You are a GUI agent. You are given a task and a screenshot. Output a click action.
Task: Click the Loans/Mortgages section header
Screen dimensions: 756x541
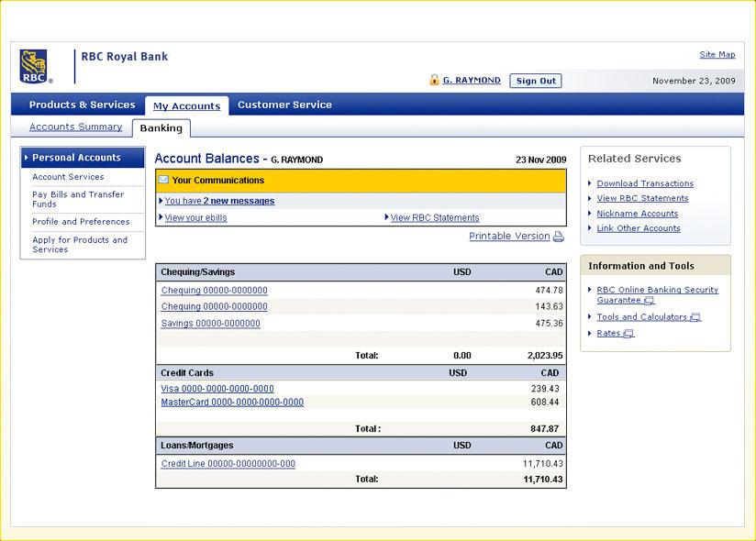pyautogui.click(x=361, y=446)
